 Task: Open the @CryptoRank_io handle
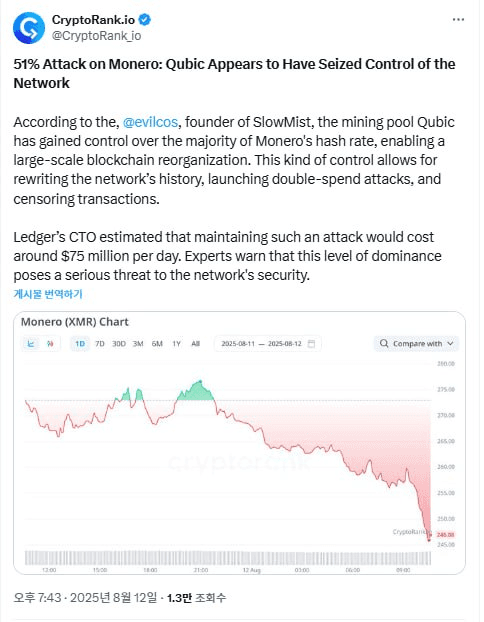(x=96, y=36)
